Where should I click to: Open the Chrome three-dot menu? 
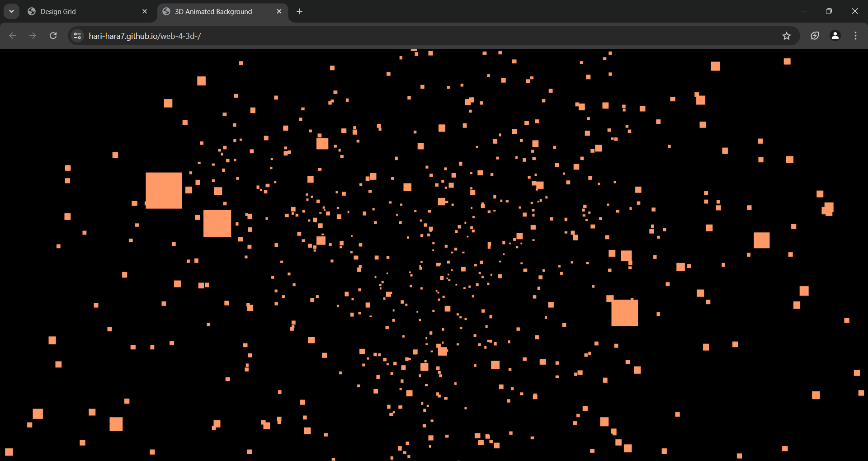pyautogui.click(x=855, y=36)
